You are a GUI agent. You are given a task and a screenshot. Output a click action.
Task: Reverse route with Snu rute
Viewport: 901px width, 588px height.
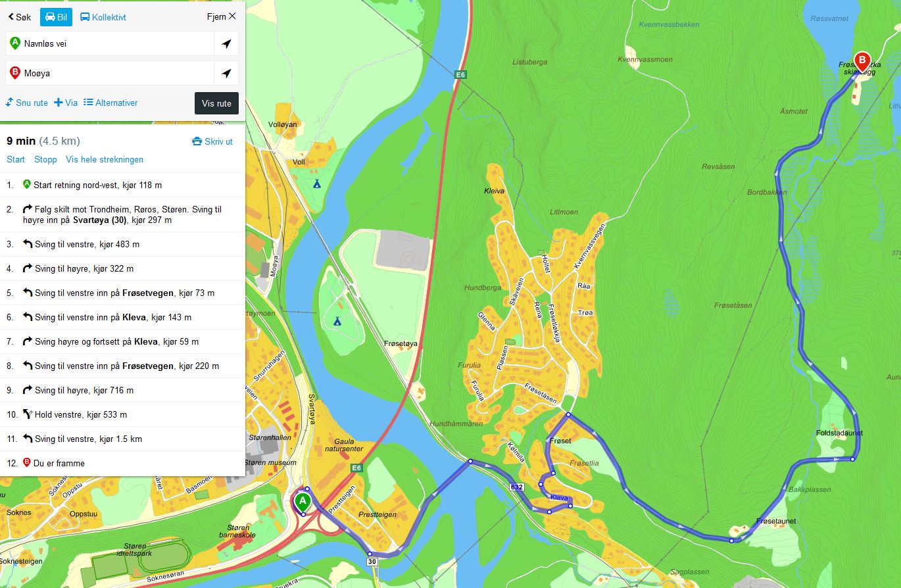coord(27,103)
